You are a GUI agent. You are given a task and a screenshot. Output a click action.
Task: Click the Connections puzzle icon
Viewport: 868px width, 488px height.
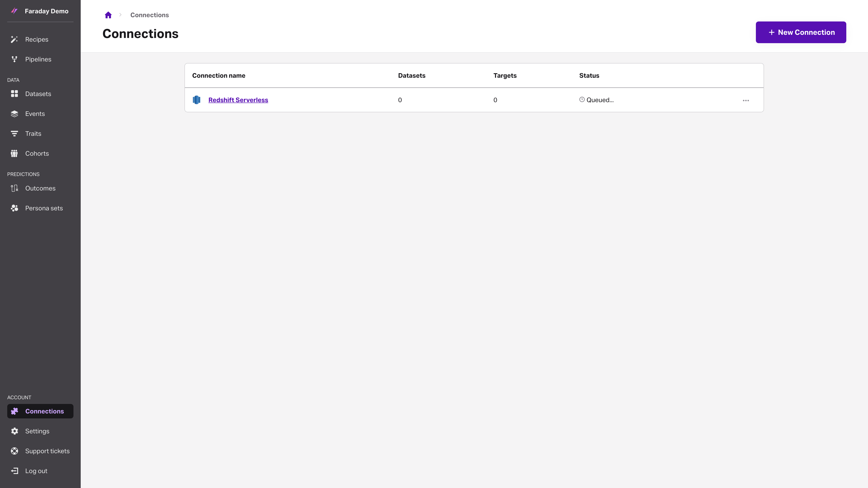(14, 411)
